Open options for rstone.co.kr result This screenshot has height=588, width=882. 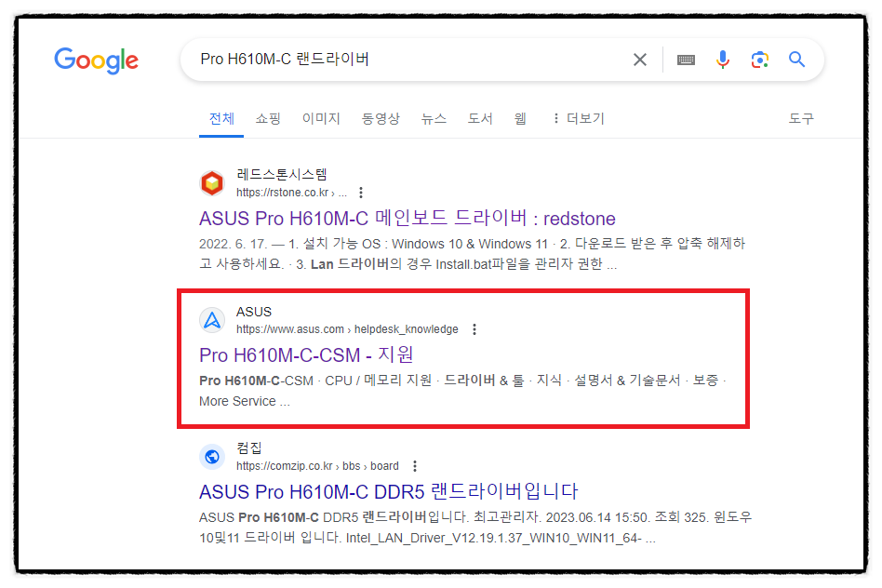tap(361, 193)
